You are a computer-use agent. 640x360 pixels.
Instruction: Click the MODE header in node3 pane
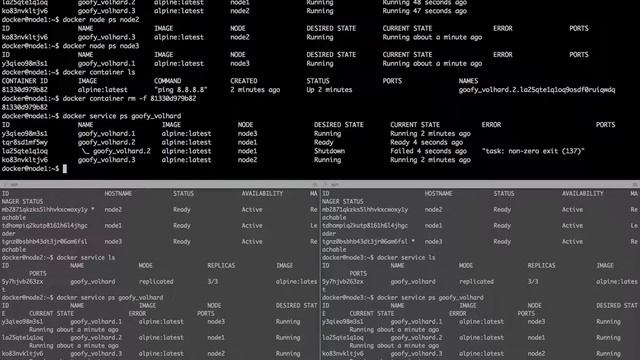pyautogui.click(x=465, y=266)
